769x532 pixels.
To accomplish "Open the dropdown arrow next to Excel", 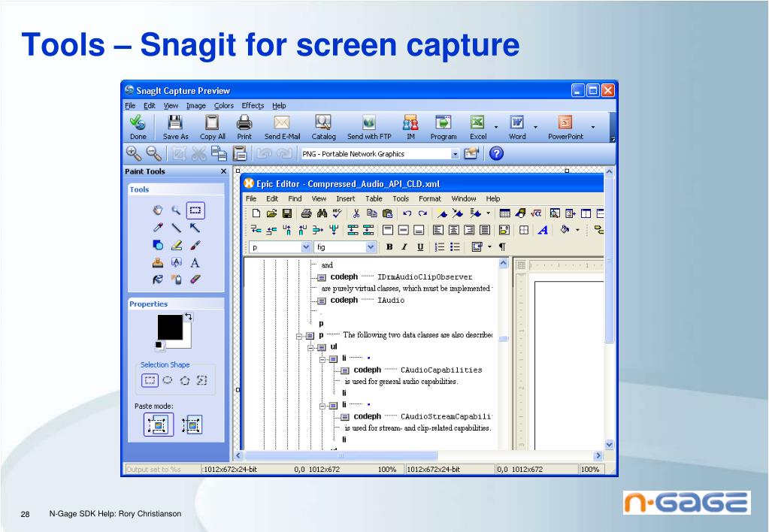I will pos(496,127).
